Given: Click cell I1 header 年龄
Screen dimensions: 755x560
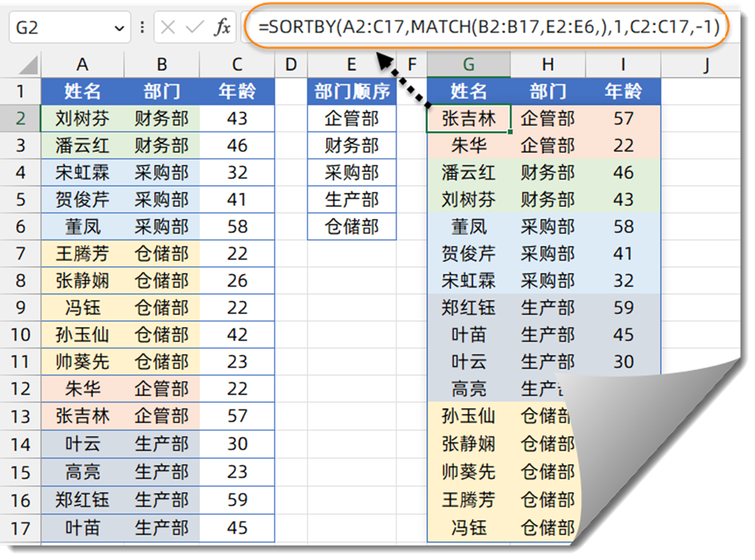Looking at the screenshot, I should click(x=623, y=91).
